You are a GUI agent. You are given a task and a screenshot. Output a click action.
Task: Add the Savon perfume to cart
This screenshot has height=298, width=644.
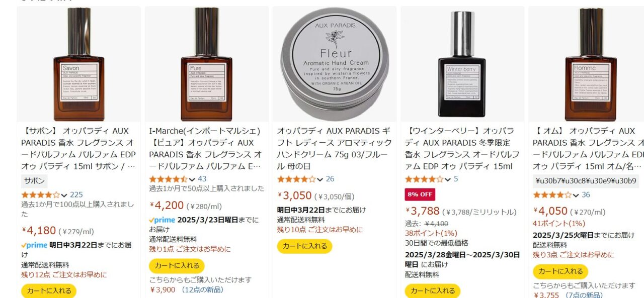pyautogui.click(x=49, y=290)
